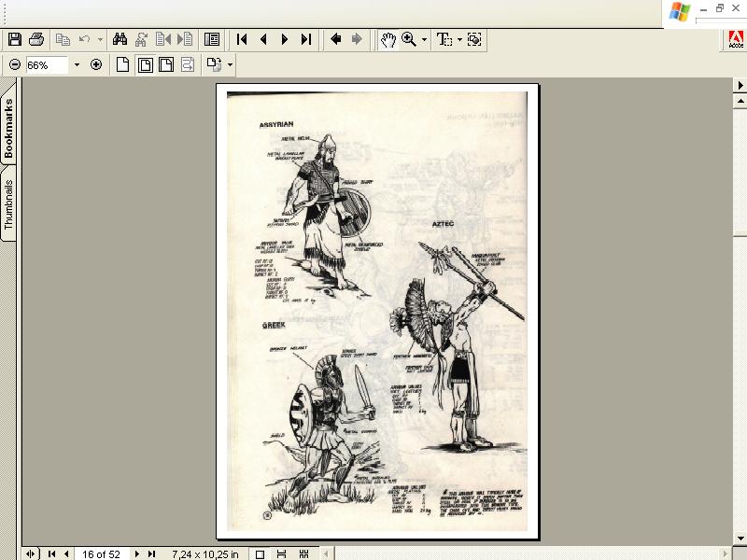Click the 'ASSYRIAN' heading on the page
Screen dimensions: 747x560
(x=276, y=124)
